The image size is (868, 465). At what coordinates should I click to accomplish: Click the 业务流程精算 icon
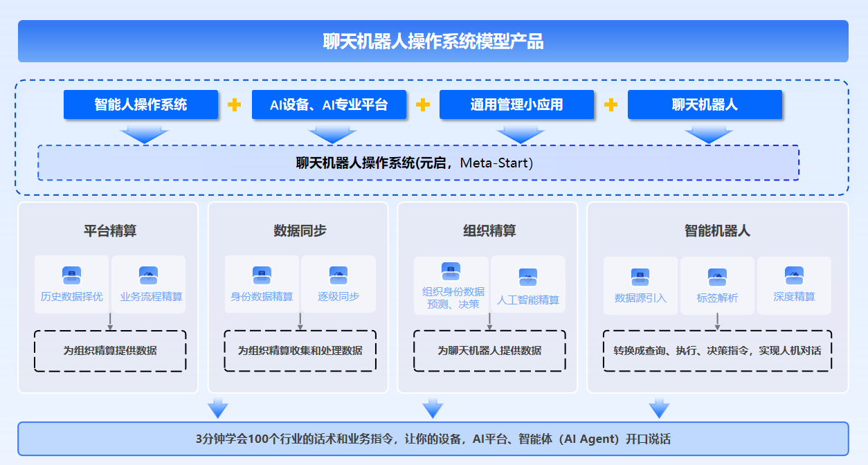tap(149, 275)
